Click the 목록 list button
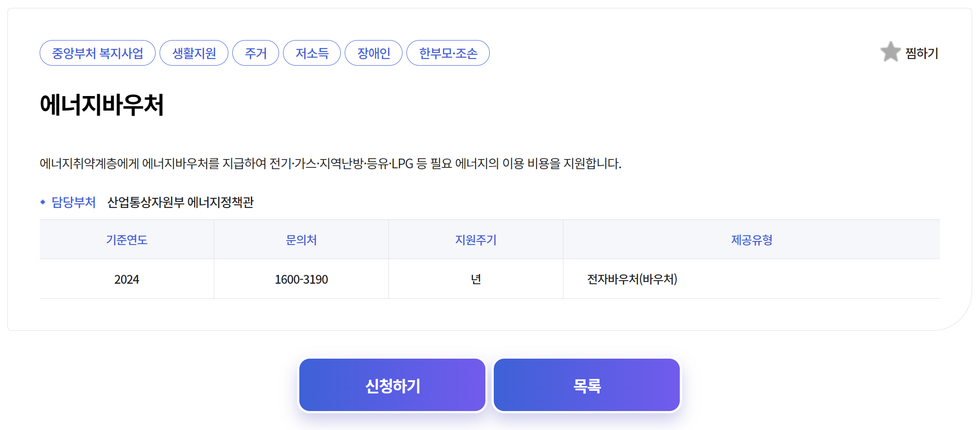Image resolution: width=980 pixels, height=430 pixels. 586,384
